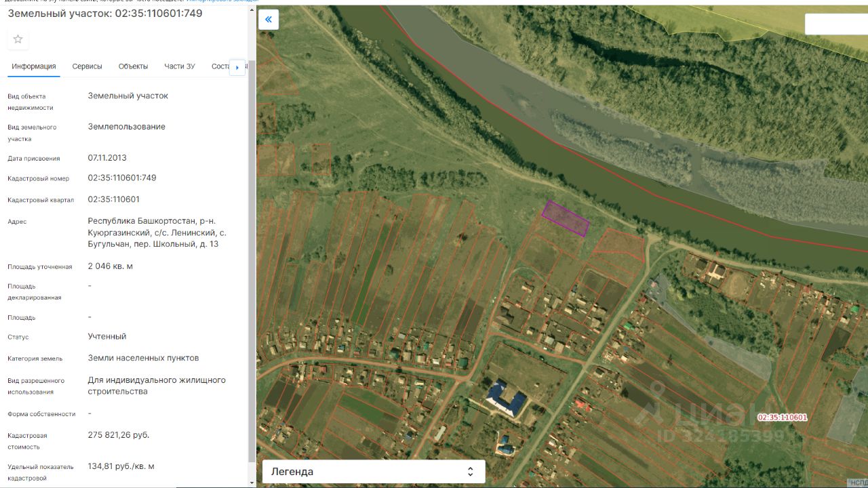Select the 02:35:110601:749 value in the Кадастровый номер row

pos(122,178)
